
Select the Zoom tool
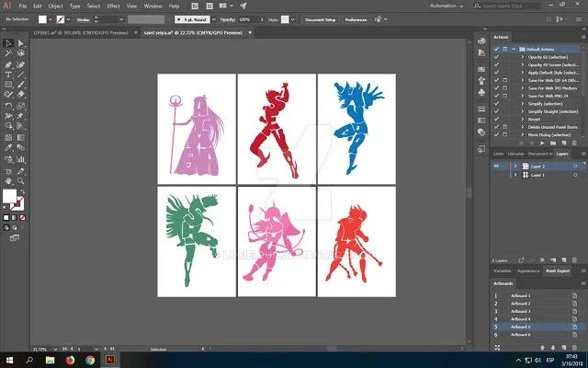click(x=20, y=181)
